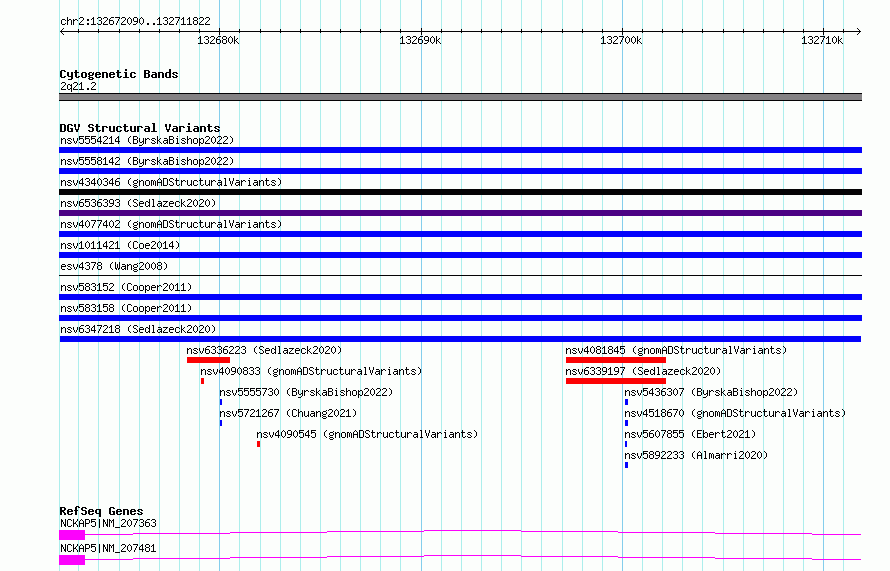The width and height of the screenshot is (890, 571).
Task: Select the red bar of nsv6339197
Action: point(616,381)
